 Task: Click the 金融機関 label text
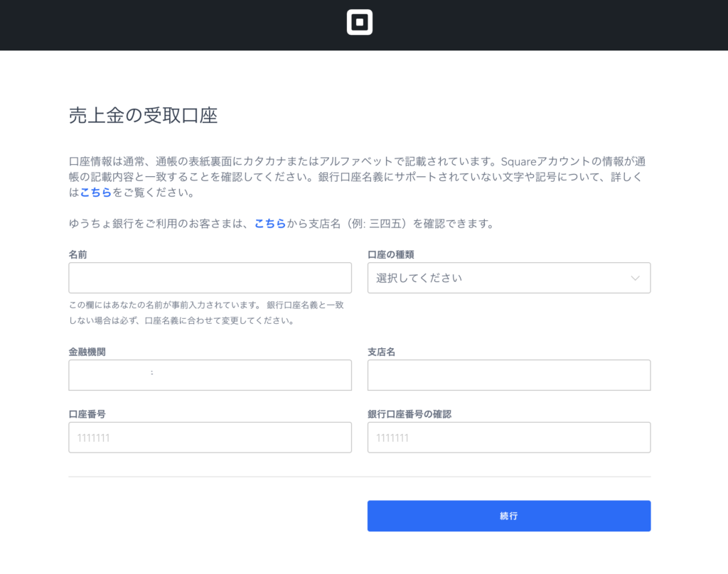(x=87, y=352)
